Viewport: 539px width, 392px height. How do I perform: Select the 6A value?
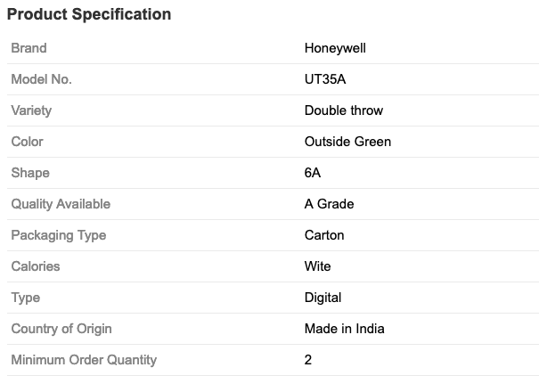(313, 173)
